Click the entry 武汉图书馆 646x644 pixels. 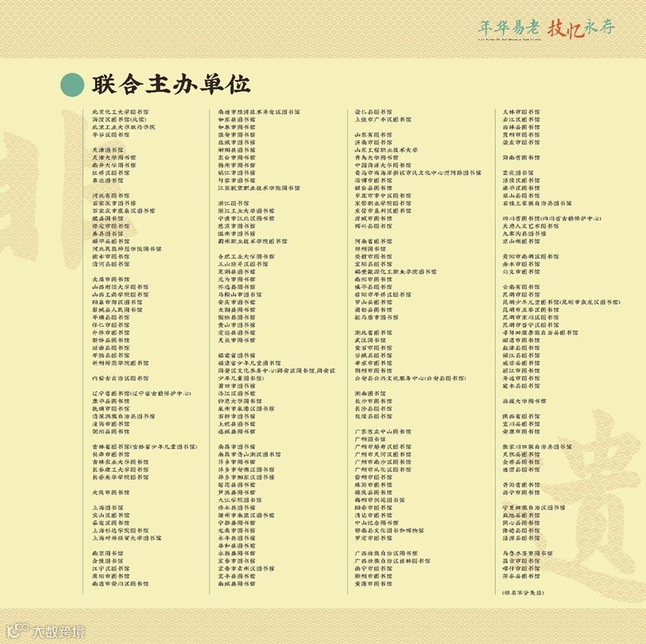coord(370,340)
